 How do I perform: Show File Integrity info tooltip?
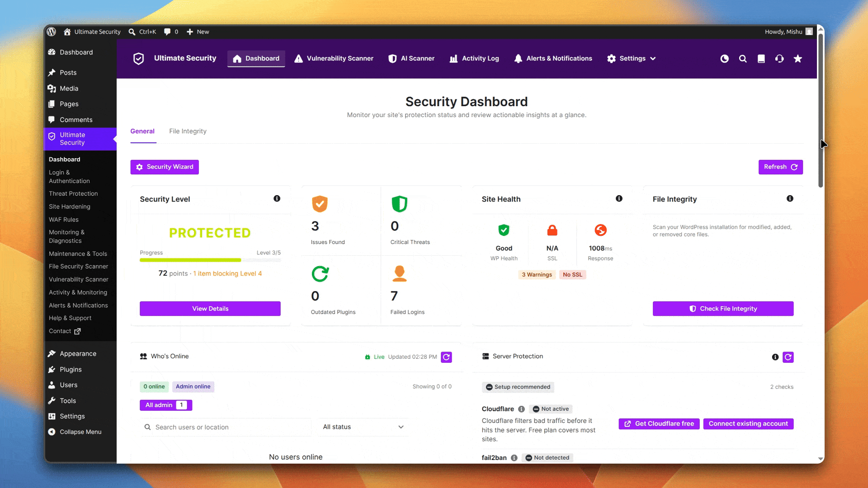[x=790, y=198]
